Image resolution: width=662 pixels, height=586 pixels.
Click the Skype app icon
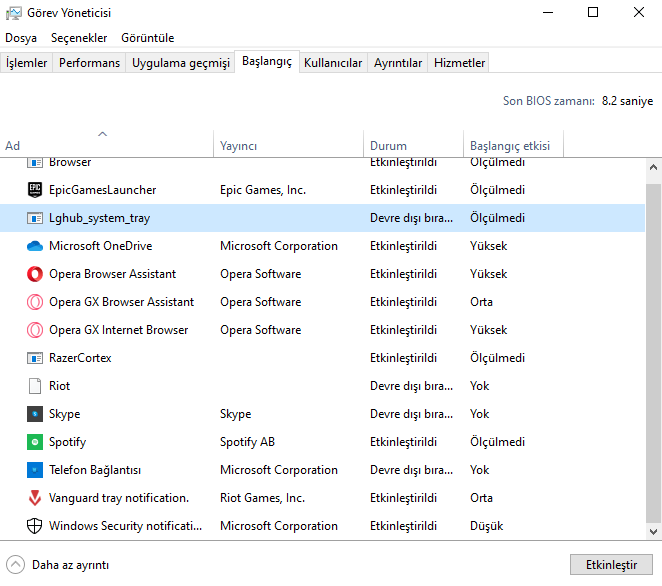pyautogui.click(x=35, y=414)
